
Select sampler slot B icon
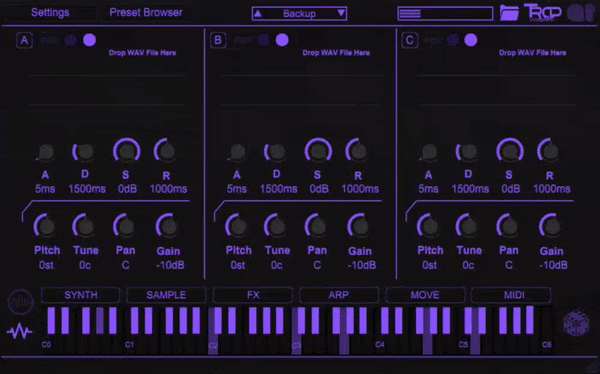[218, 40]
